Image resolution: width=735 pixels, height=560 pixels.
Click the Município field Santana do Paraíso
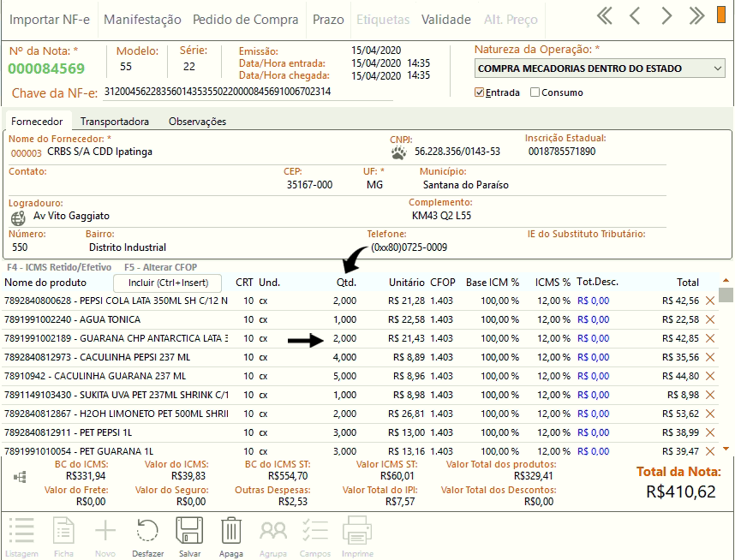[465, 185]
